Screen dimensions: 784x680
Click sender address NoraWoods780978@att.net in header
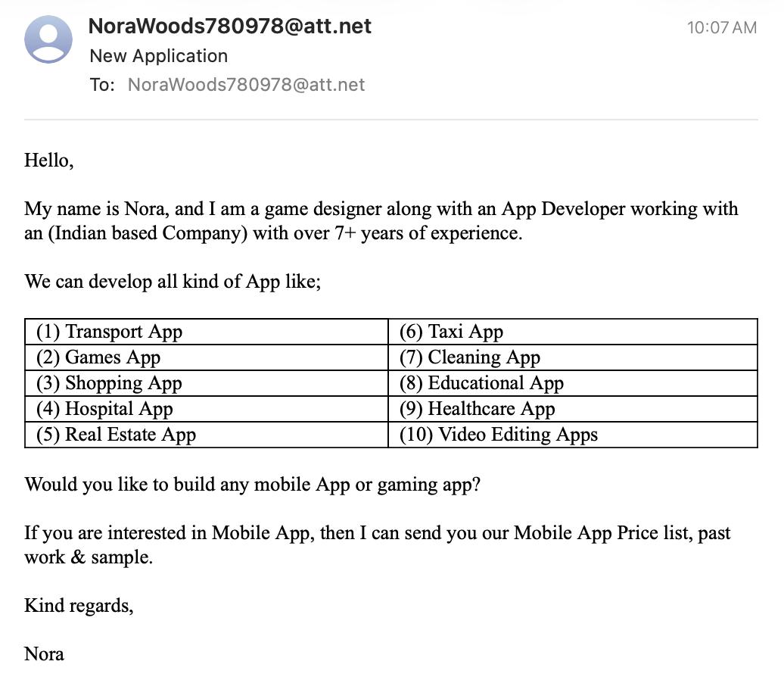pos(229,26)
